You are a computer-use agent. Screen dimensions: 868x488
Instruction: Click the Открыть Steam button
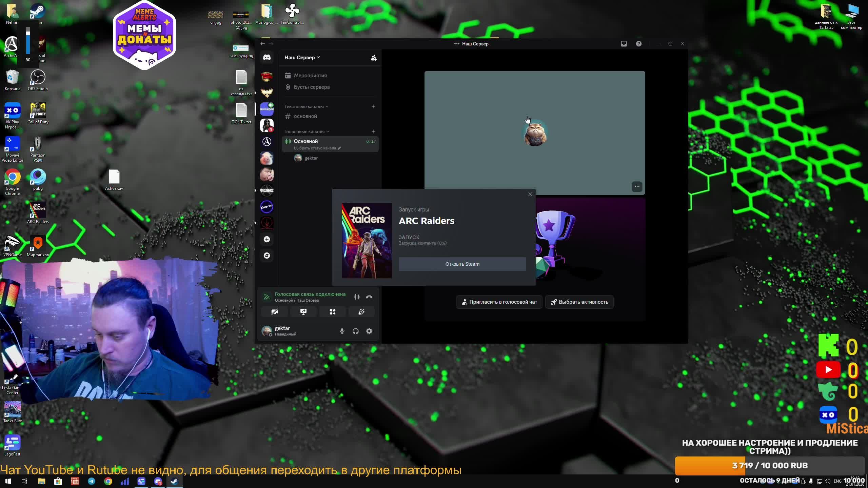coord(462,264)
